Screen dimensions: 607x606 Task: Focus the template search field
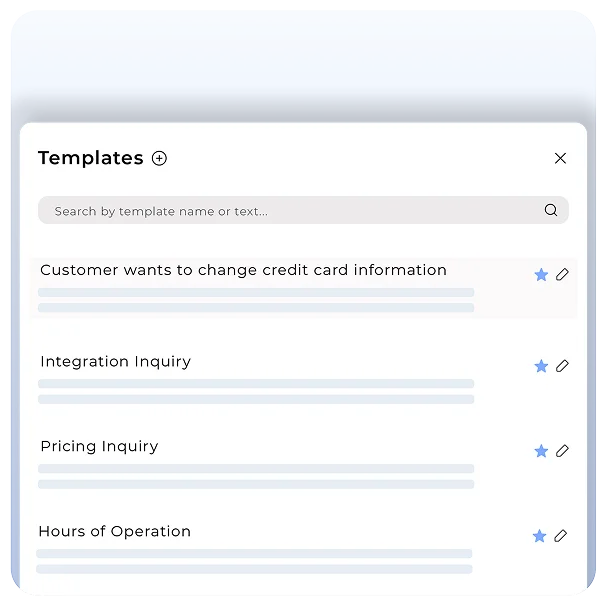click(x=290, y=211)
